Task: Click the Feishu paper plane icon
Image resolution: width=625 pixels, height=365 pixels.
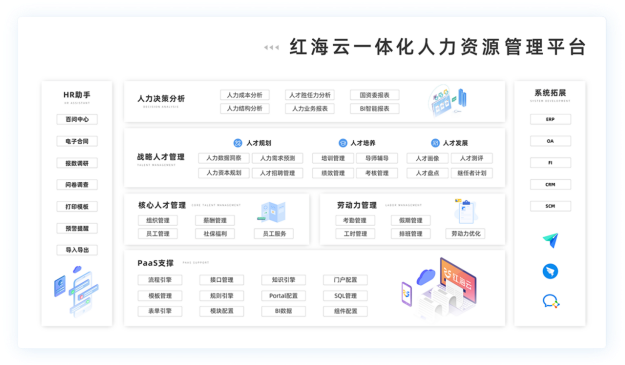Action: coord(550,240)
